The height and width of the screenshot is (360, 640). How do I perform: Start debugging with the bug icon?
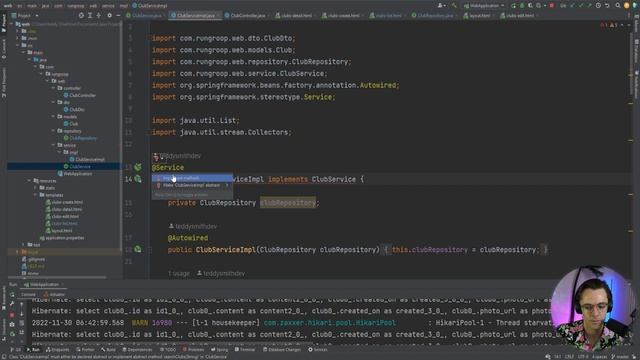(x=522, y=6)
